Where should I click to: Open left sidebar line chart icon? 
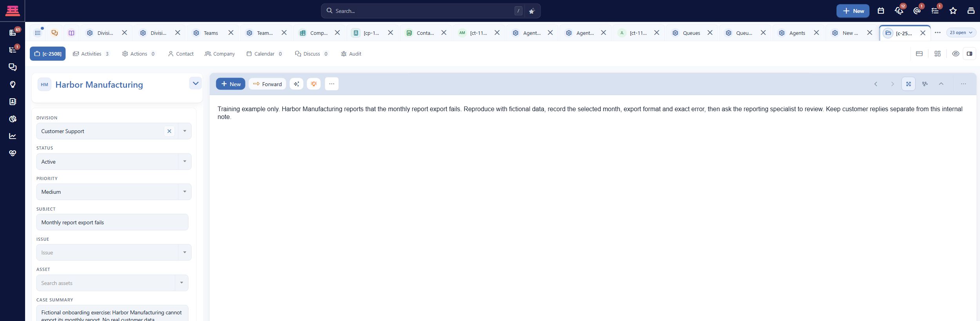pyautogui.click(x=13, y=136)
